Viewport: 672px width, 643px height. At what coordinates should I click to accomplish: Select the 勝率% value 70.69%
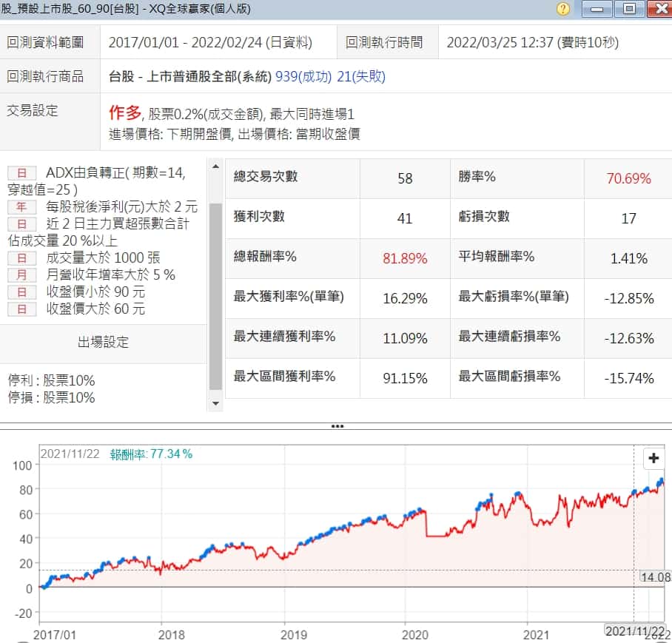pos(628,178)
